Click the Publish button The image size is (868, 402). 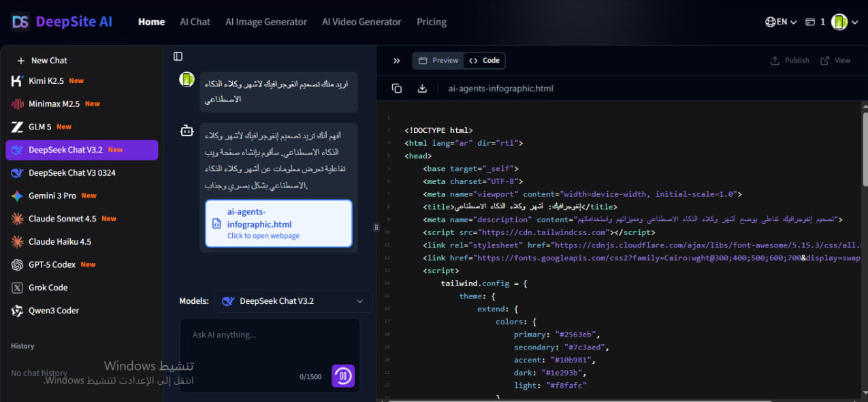(790, 60)
